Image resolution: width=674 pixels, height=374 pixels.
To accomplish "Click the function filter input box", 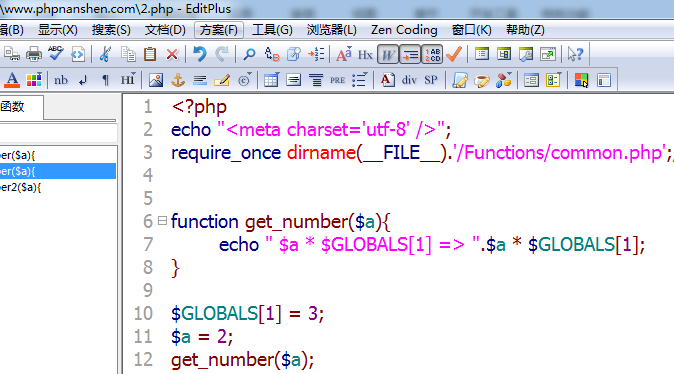I will 58,133.
